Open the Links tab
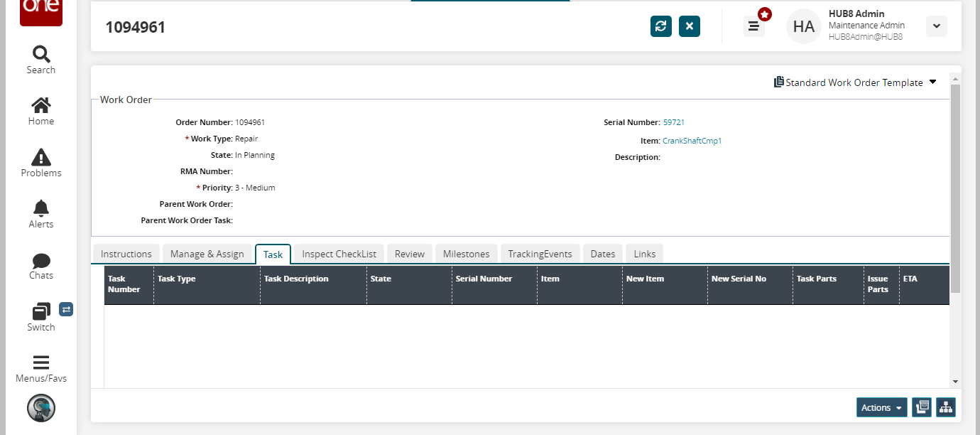This screenshot has height=435, width=980. (x=645, y=254)
